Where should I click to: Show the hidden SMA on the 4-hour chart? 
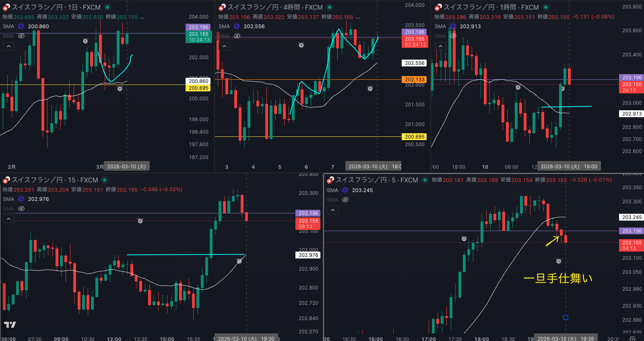pos(237,36)
